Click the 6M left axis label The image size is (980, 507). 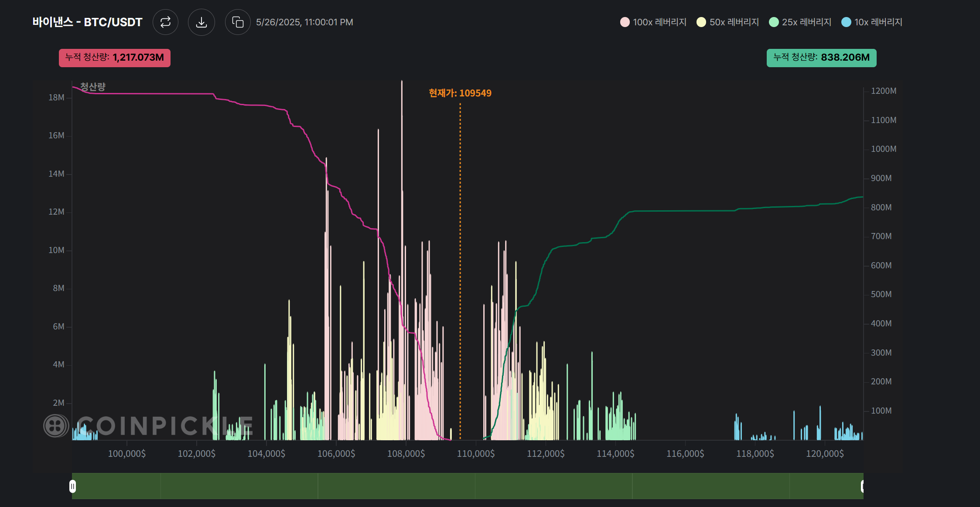(x=58, y=327)
